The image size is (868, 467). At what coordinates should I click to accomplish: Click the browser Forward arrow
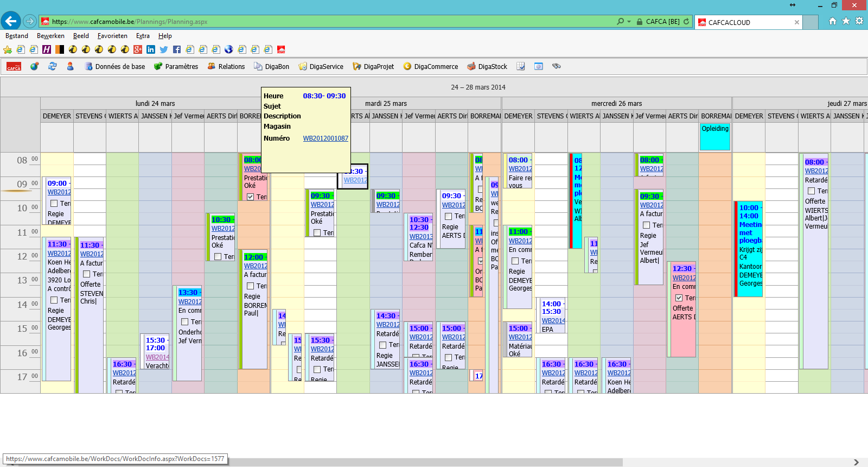point(30,22)
